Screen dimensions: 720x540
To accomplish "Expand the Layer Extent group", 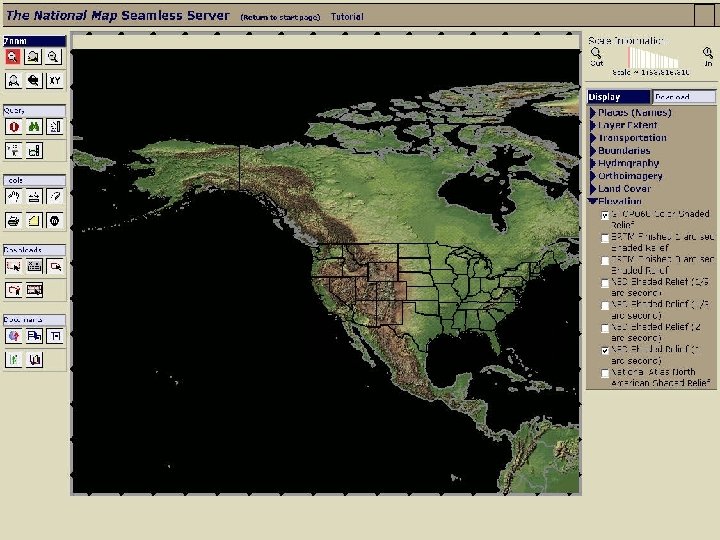I will coord(593,125).
